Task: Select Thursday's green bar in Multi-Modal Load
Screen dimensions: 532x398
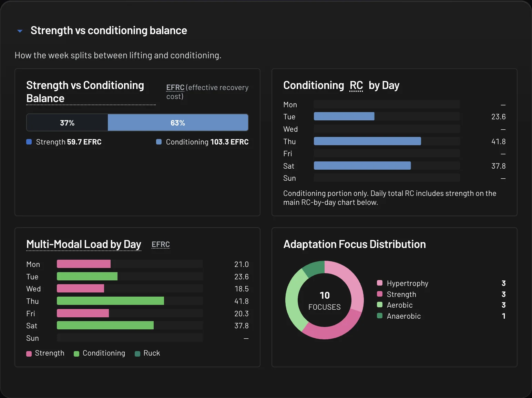Action: pos(110,301)
